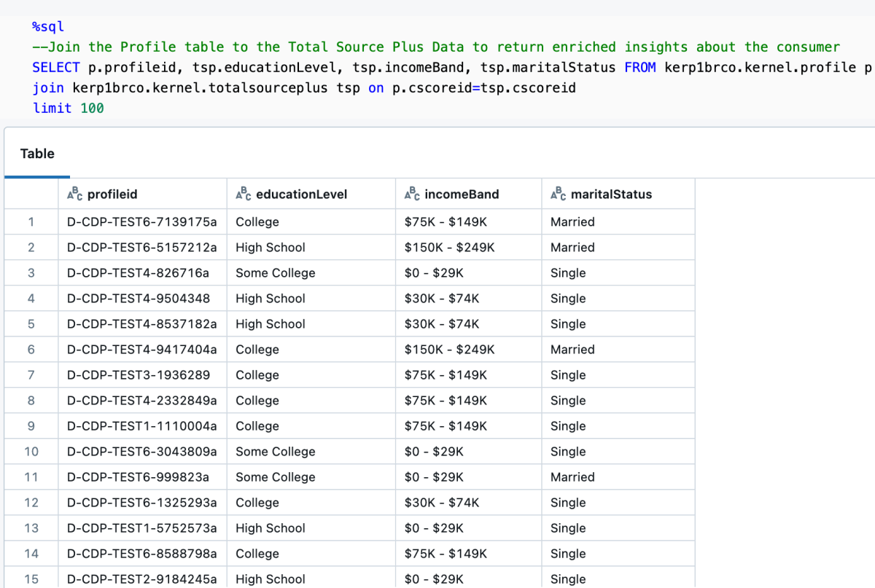
Task: Select the Married cell in row 11
Action: pyautogui.click(x=572, y=477)
